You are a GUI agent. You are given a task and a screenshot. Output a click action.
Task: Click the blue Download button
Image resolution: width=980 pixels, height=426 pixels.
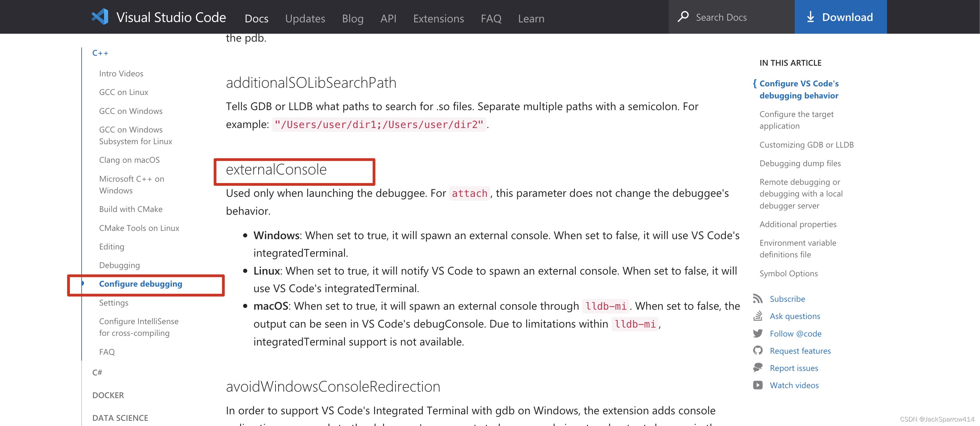[841, 17]
